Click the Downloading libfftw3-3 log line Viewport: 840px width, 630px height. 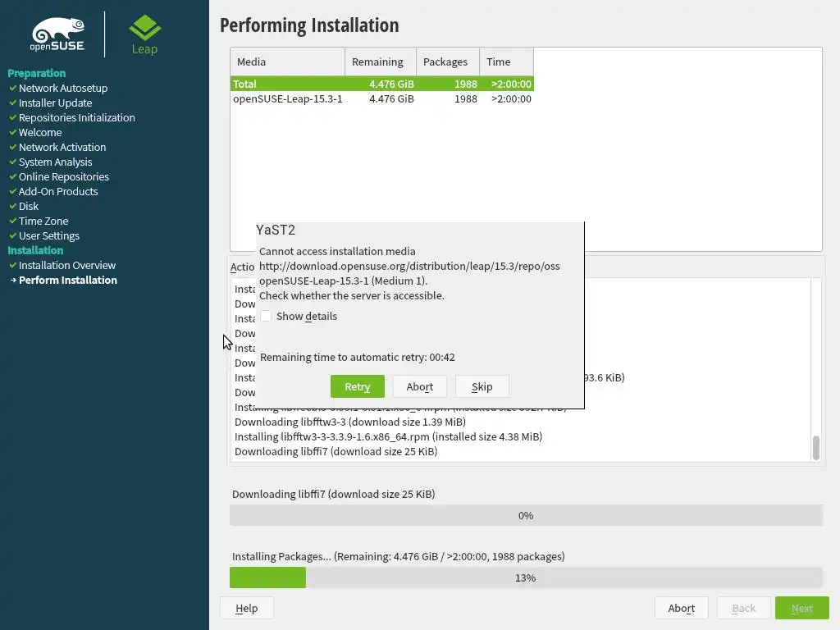click(350, 422)
